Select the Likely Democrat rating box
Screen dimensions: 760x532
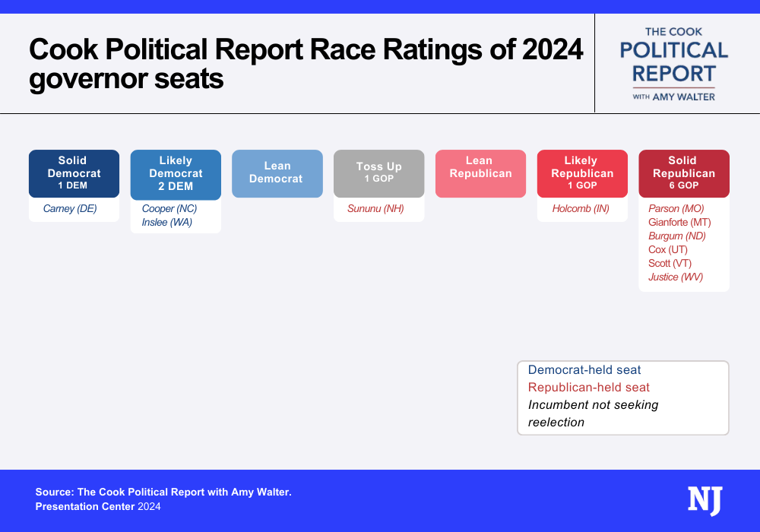point(176,173)
